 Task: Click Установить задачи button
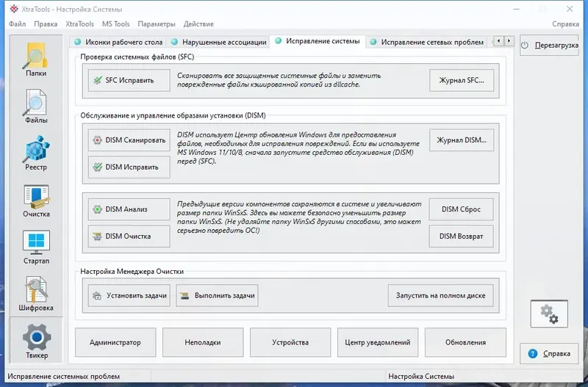click(129, 296)
